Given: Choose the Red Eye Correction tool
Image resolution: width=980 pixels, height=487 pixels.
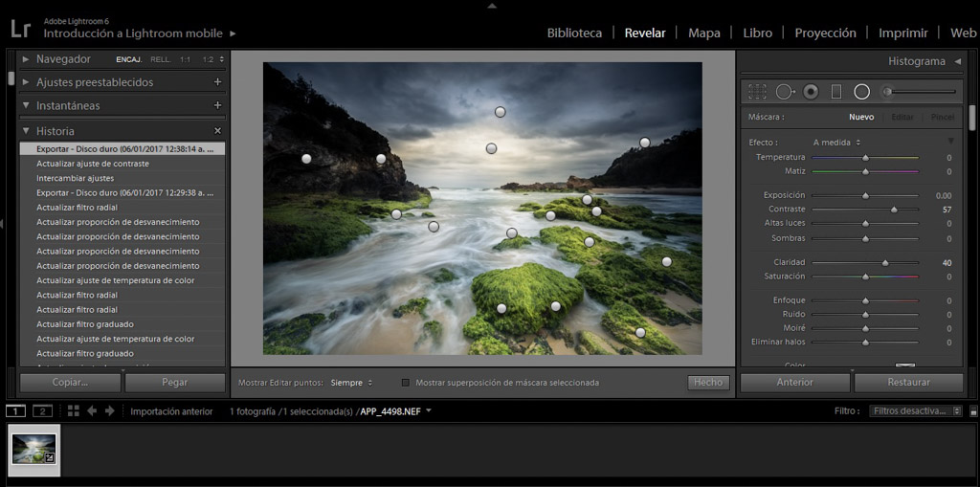Looking at the screenshot, I should pos(811,92).
